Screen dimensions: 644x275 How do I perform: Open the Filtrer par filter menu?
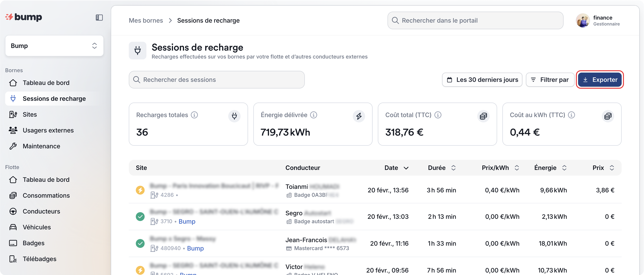point(550,80)
